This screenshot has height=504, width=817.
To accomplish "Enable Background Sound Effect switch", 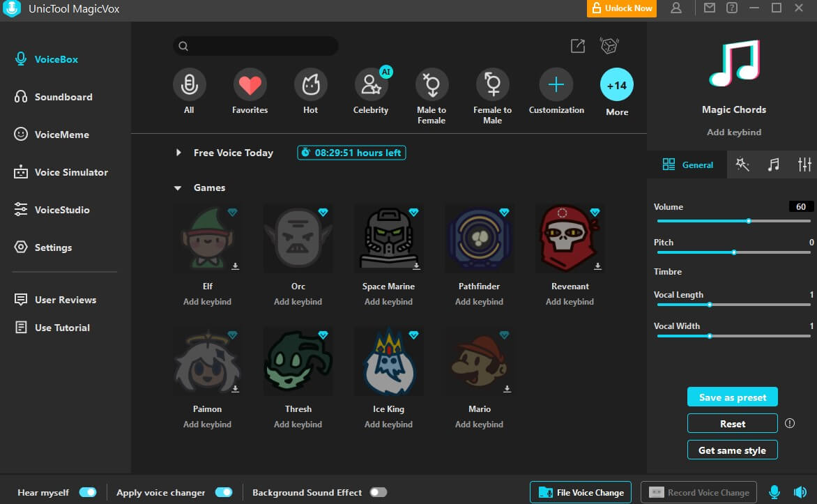I will coord(379,492).
